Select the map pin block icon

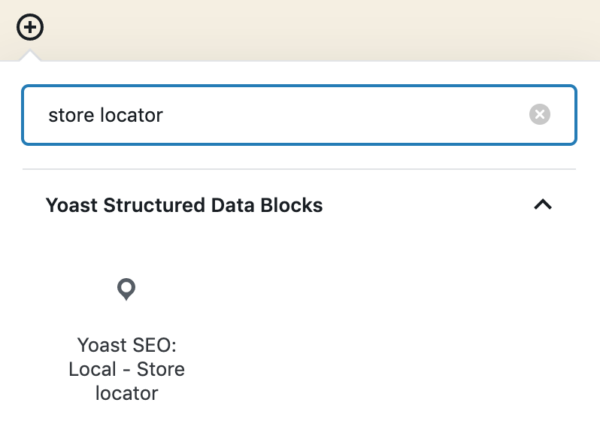click(126, 290)
